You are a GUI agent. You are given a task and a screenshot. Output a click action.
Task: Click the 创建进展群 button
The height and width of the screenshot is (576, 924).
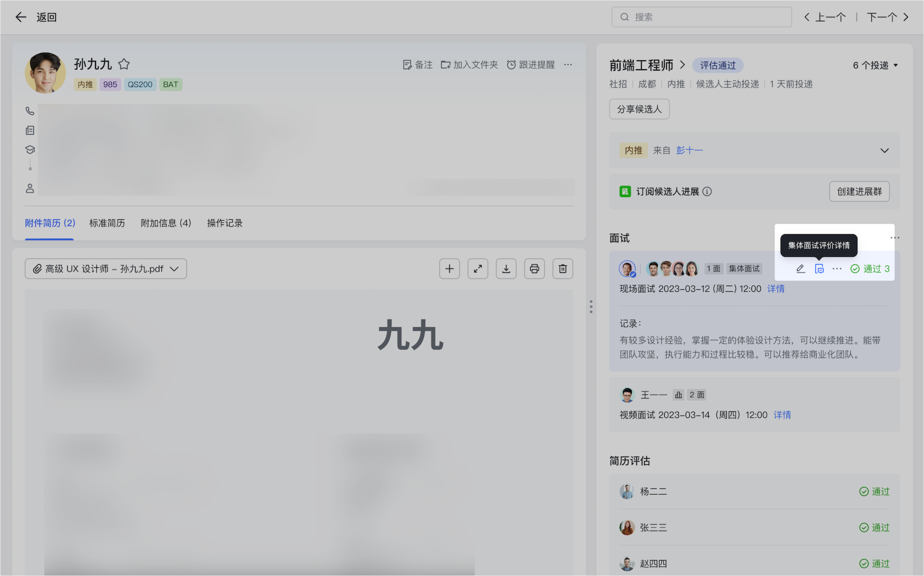(x=859, y=192)
